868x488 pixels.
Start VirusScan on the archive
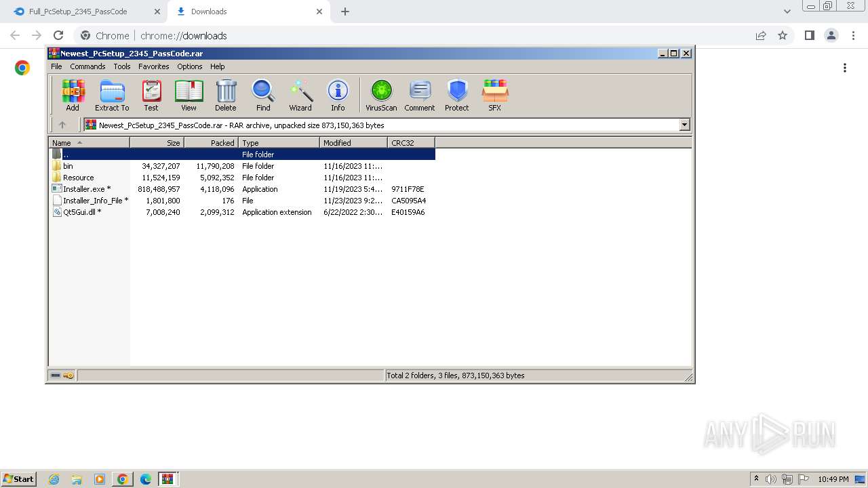pos(381,96)
